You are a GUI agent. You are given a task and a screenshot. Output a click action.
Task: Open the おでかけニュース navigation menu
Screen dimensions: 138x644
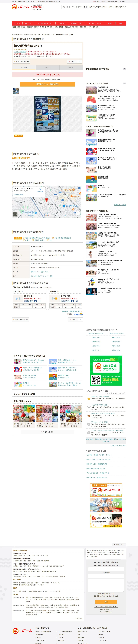95,23
